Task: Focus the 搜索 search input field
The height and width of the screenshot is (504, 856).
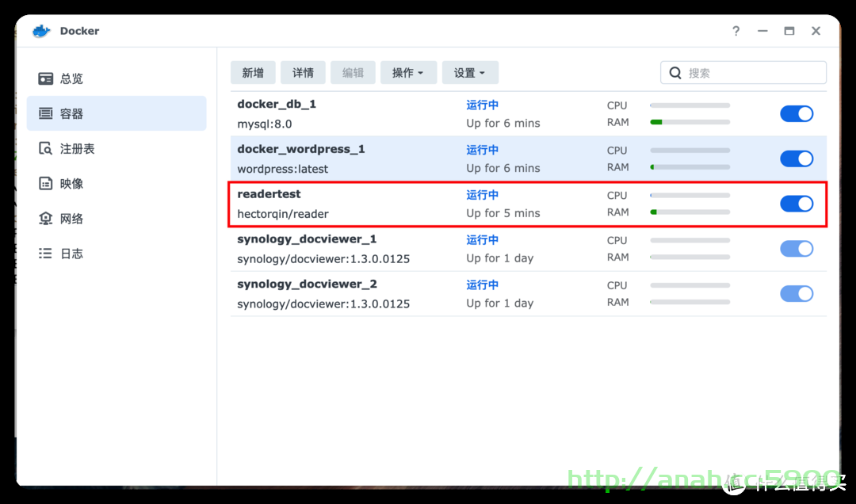Action: 743,73
